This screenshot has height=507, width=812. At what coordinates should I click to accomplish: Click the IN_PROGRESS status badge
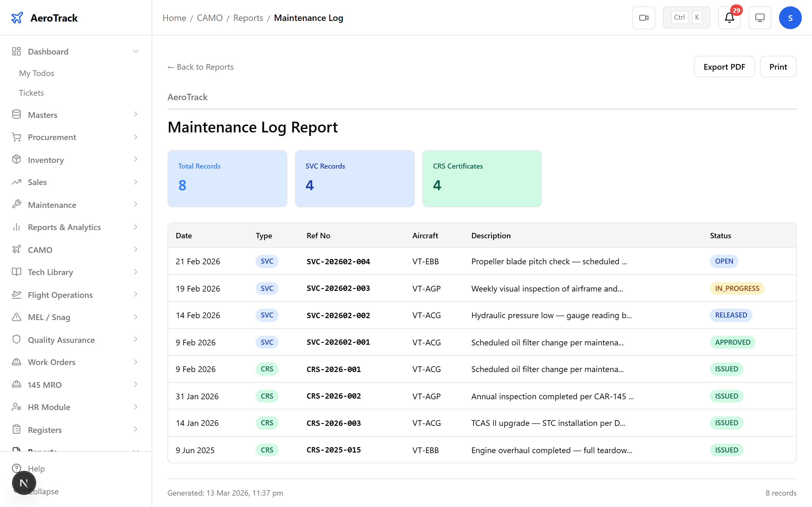[737, 288]
